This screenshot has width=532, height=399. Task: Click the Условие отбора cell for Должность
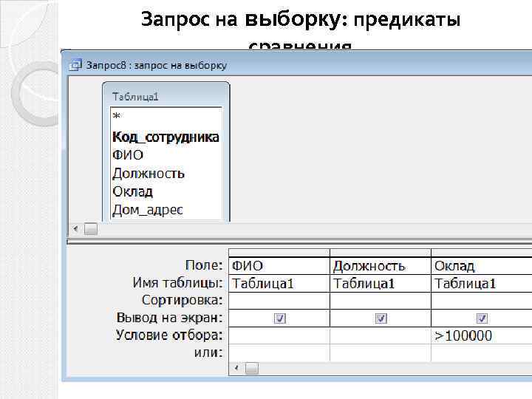click(381, 335)
